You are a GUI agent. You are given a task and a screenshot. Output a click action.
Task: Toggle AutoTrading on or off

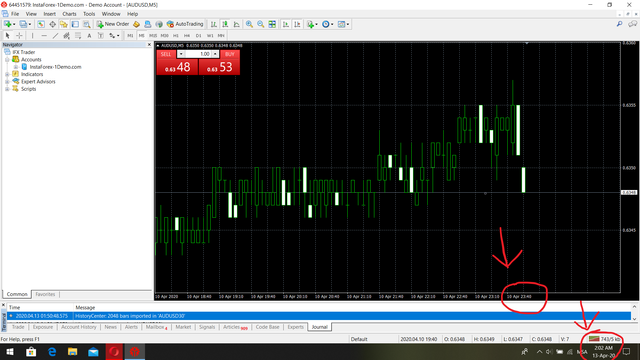[x=185, y=24]
